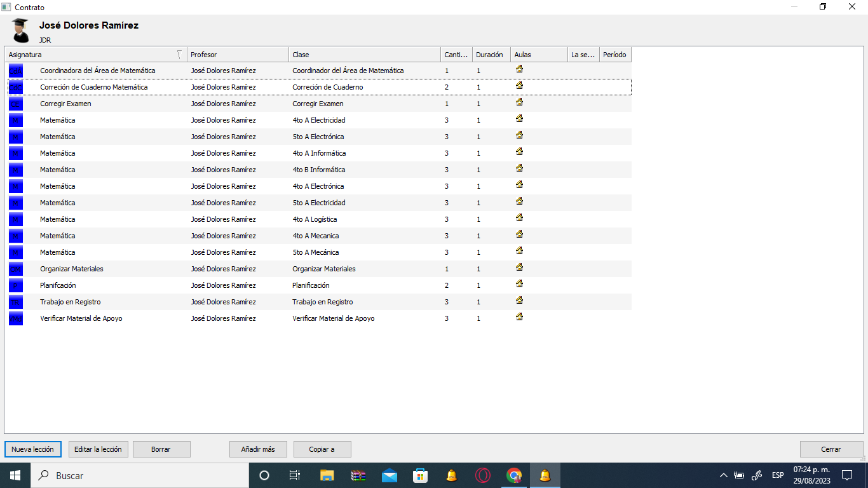This screenshot has height=488, width=868.
Task: Select the Corregir Examen subject text
Action: tap(65, 104)
